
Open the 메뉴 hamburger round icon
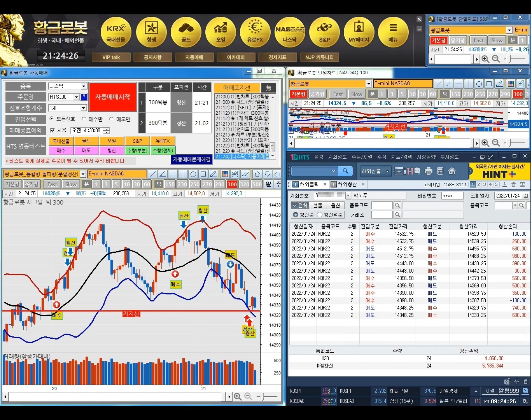point(394,32)
